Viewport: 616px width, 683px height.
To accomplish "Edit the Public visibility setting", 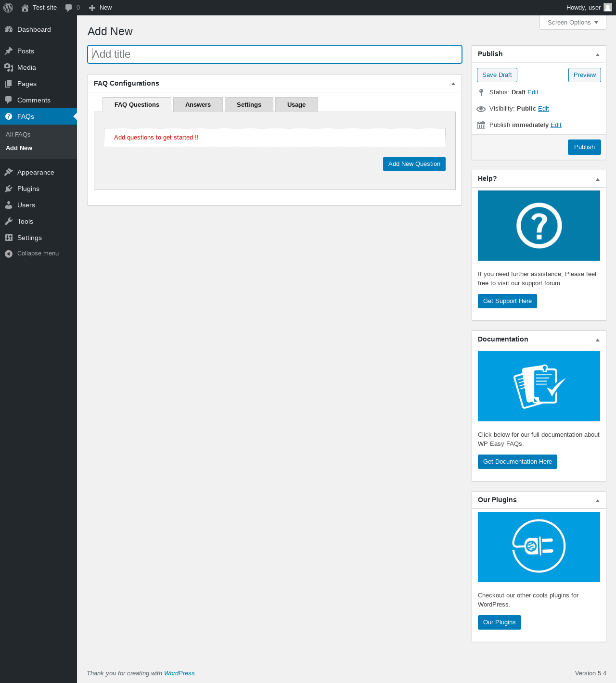I will pyautogui.click(x=543, y=109).
